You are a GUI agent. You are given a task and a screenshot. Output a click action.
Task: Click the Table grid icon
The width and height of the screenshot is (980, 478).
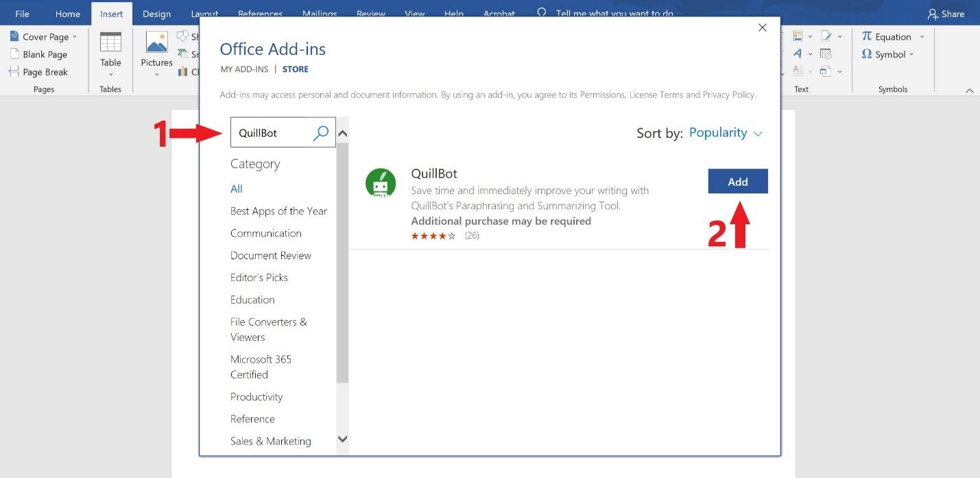pos(110,43)
